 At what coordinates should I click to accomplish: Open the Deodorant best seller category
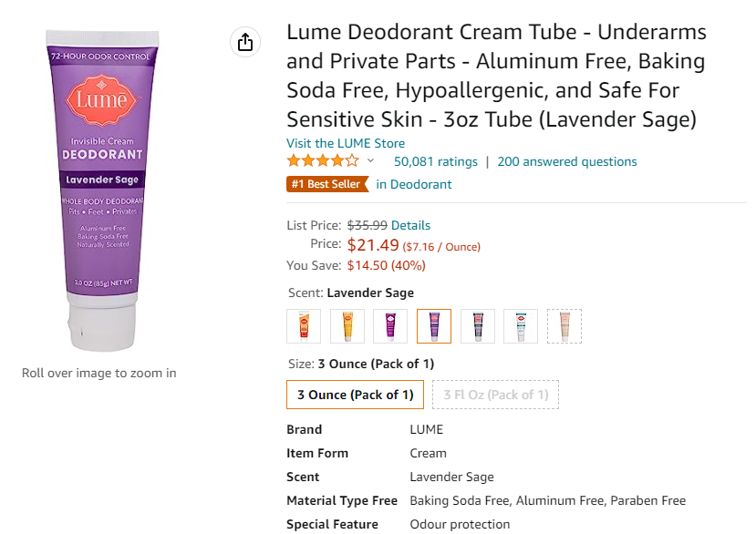[414, 184]
